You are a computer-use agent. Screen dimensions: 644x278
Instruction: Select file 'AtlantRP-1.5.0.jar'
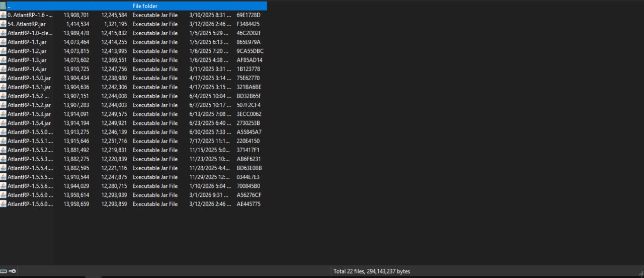[x=29, y=78]
